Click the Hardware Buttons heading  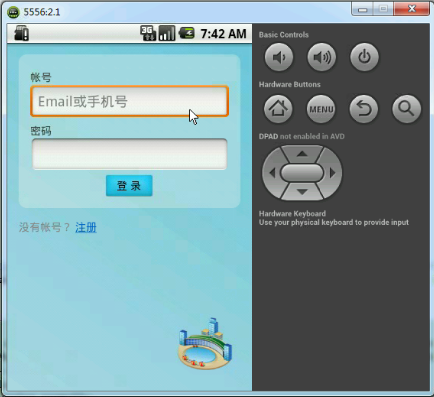click(290, 84)
